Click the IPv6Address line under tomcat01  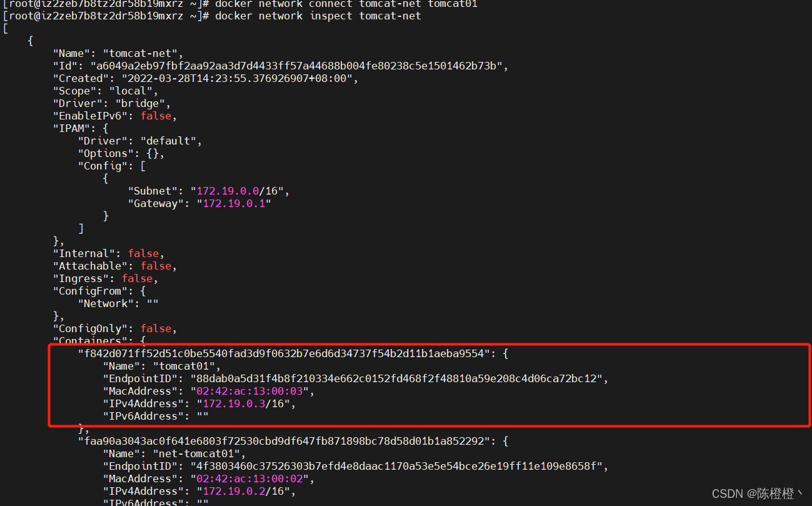(x=156, y=416)
